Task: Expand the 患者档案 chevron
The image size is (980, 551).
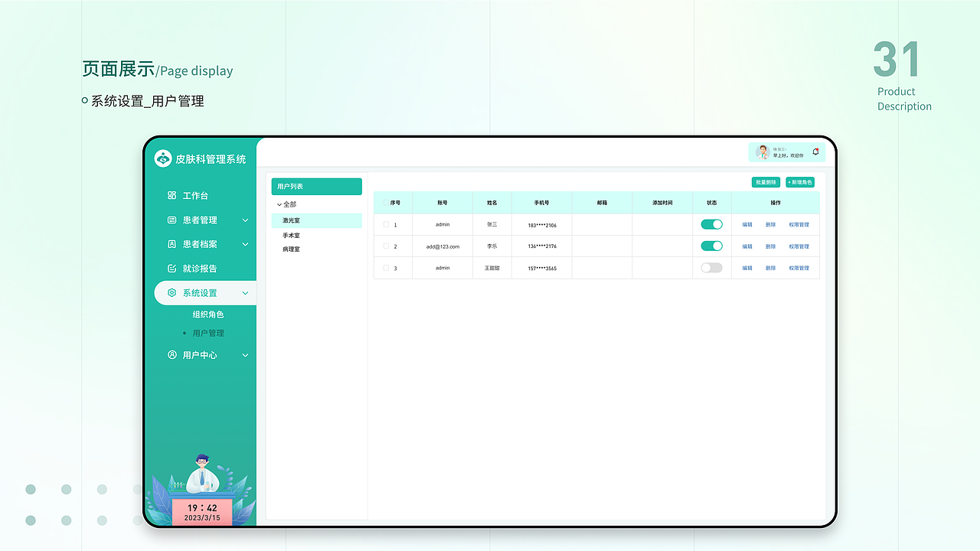Action: click(245, 244)
